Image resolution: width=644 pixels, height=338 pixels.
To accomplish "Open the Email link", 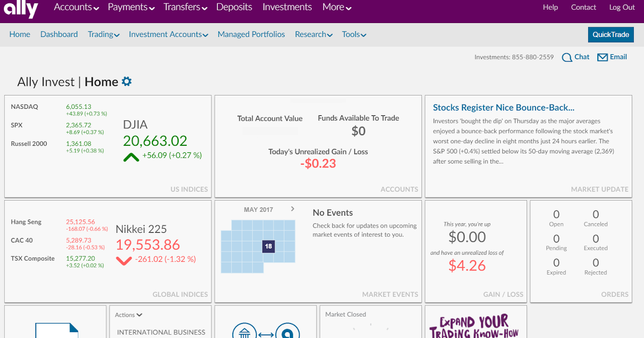I will 618,57.
